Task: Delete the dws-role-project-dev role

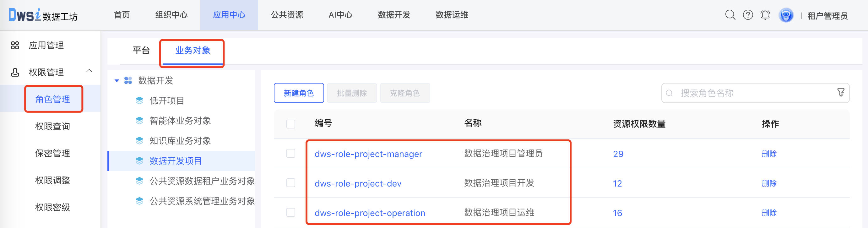Action: tap(769, 183)
